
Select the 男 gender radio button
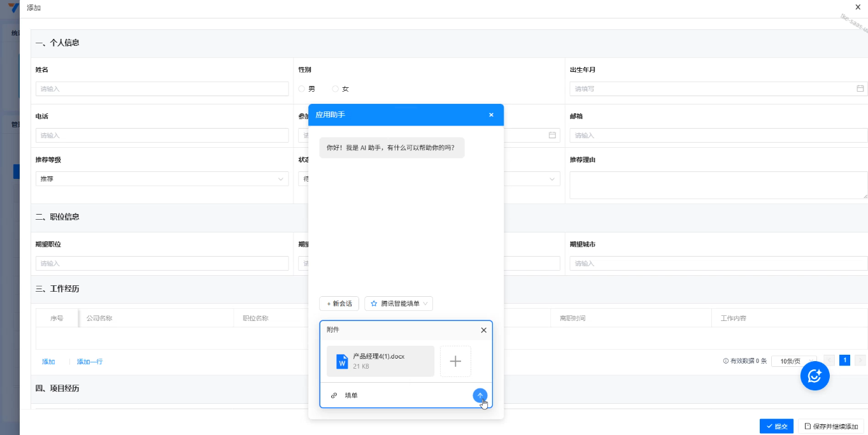[302, 89]
